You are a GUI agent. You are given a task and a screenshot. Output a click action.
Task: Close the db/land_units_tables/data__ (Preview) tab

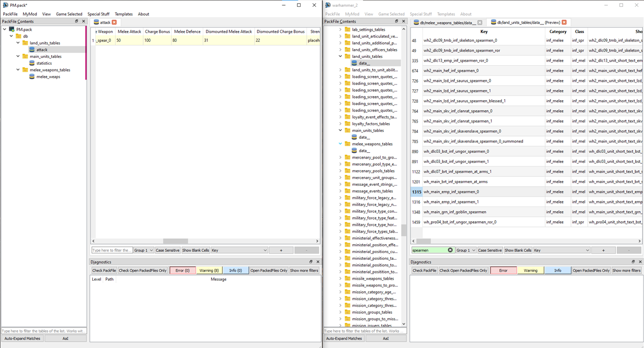click(564, 22)
